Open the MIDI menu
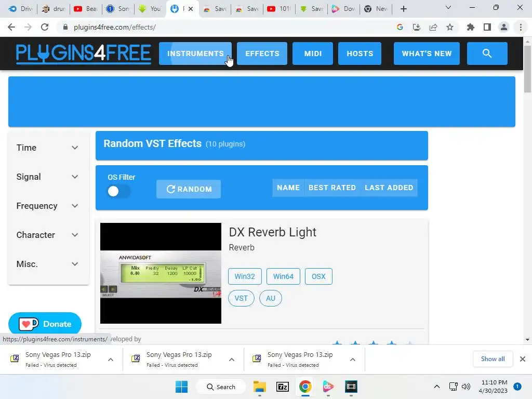Image resolution: width=532 pixels, height=399 pixels. click(x=313, y=54)
